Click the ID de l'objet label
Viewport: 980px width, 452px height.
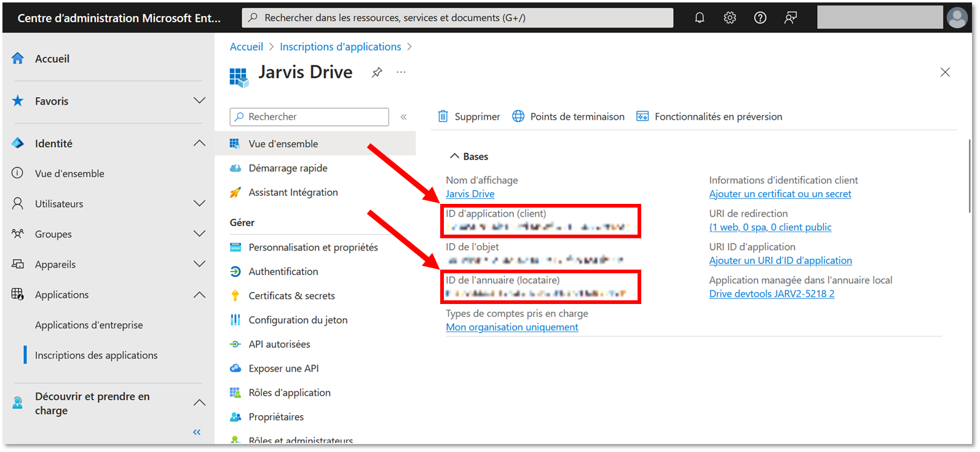[472, 247]
